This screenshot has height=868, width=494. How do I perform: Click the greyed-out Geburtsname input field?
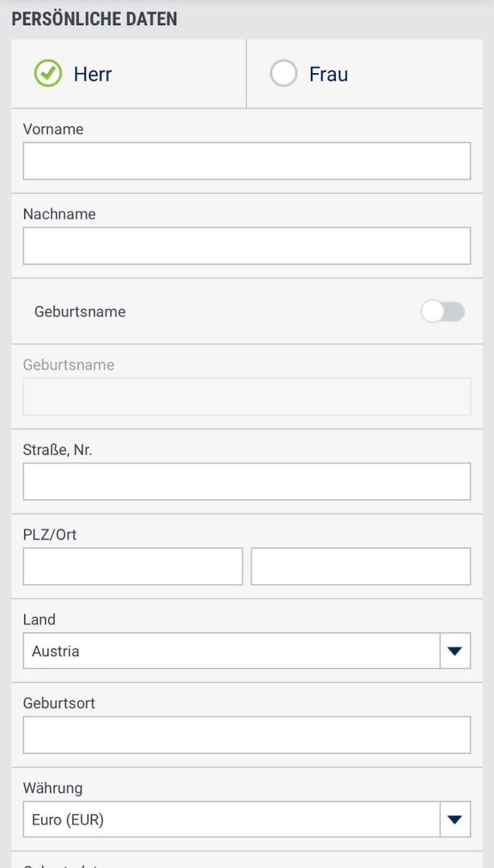click(247, 396)
